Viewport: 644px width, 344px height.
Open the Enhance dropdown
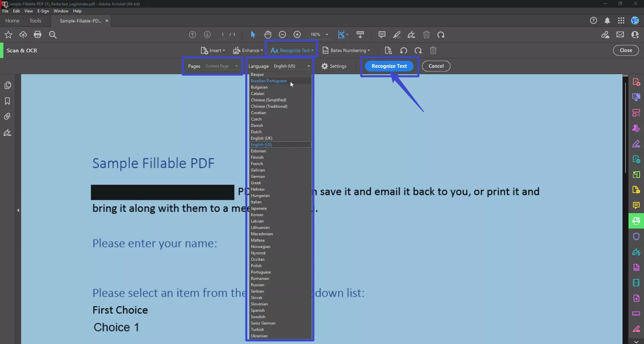pyautogui.click(x=248, y=50)
